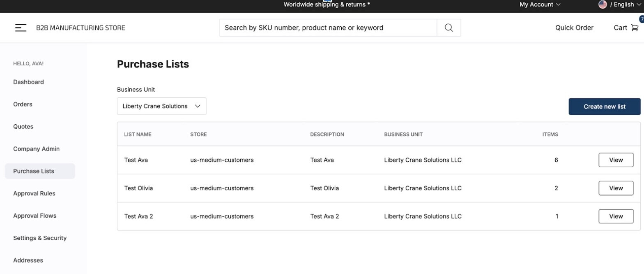Click the Create new list button
The height and width of the screenshot is (274, 644).
click(604, 107)
